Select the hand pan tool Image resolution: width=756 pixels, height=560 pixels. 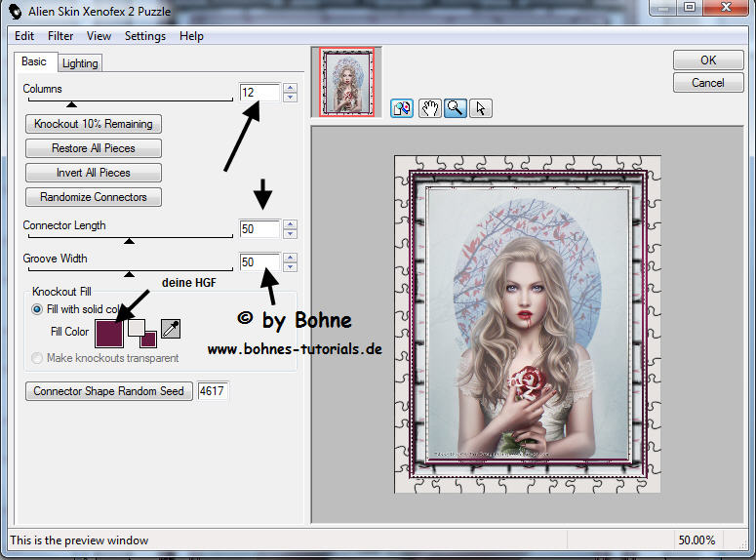tap(429, 108)
